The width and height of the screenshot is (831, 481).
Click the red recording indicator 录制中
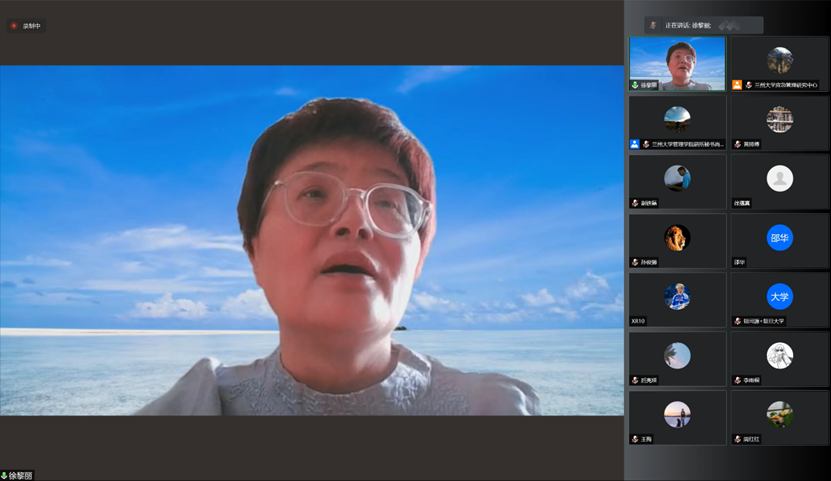click(26, 26)
